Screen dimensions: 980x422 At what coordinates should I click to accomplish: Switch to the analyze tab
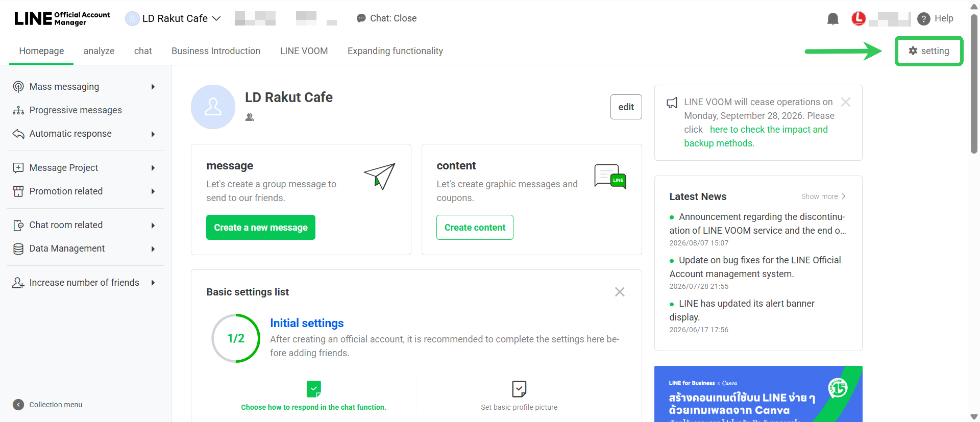click(99, 51)
